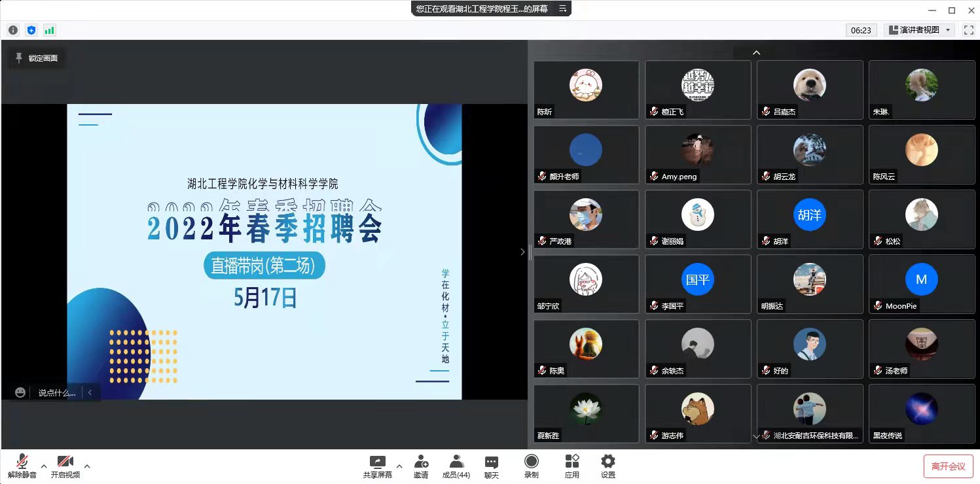Turn on camera video (开启视频)
980x484 pixels.
(x=65, y=462)
